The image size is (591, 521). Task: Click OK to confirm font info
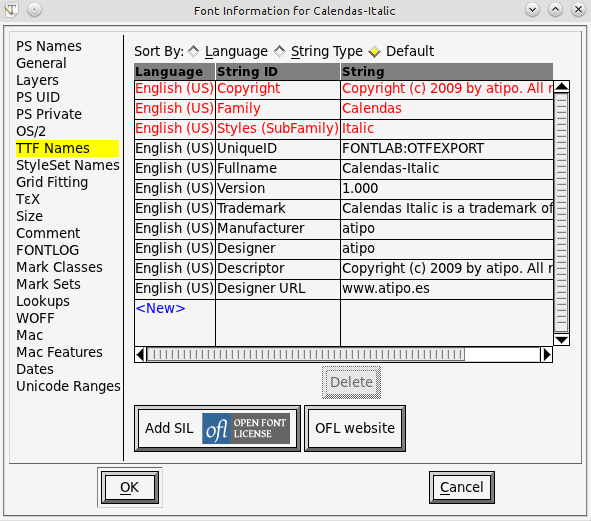click(x=130, y=487)
